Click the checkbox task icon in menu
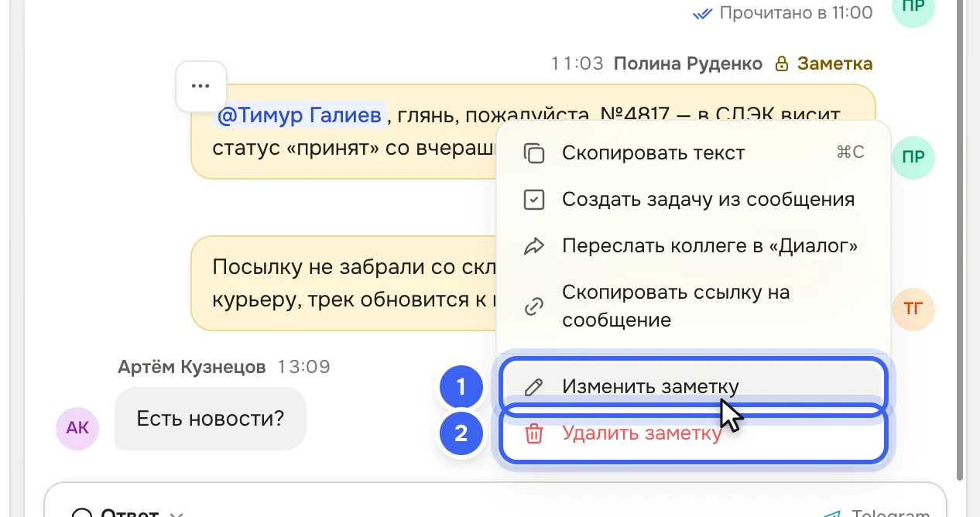This screenshot has width=980, height=517. click(534, 200)
